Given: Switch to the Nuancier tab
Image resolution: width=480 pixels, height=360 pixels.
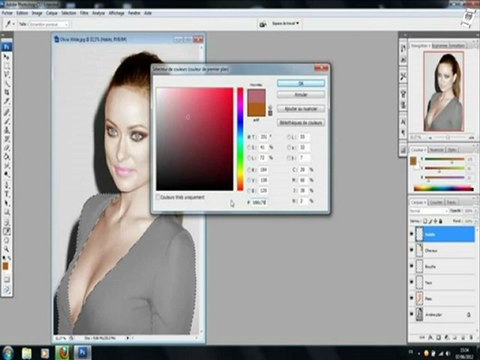Looking at the screenshot, I should tap(437, 150).
